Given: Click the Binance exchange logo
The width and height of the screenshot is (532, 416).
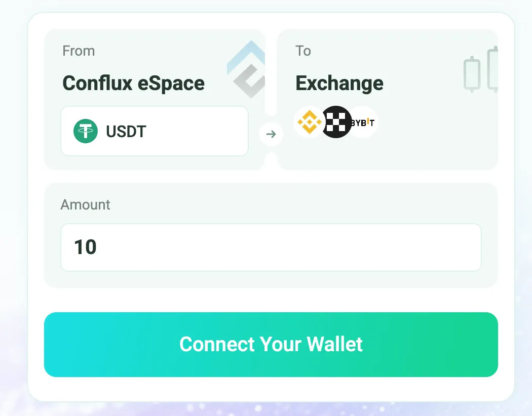Looking at the screenshot, I should coord(309,122).
